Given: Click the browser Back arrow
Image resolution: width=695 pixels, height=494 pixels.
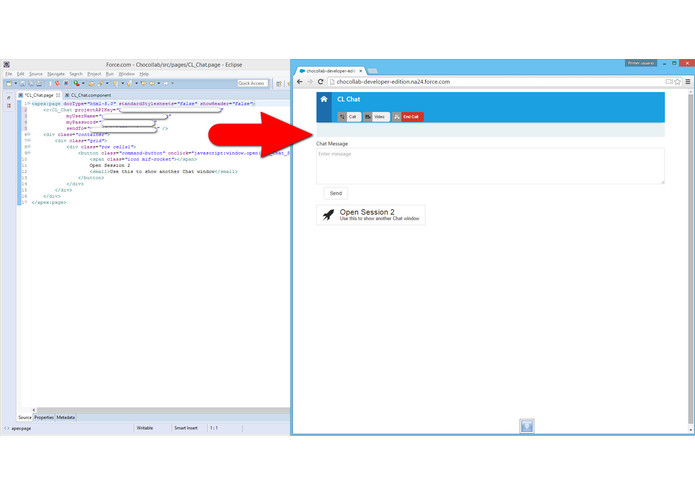Looking at the screenshot, I should pyautogui.click(x=300, y=82).
